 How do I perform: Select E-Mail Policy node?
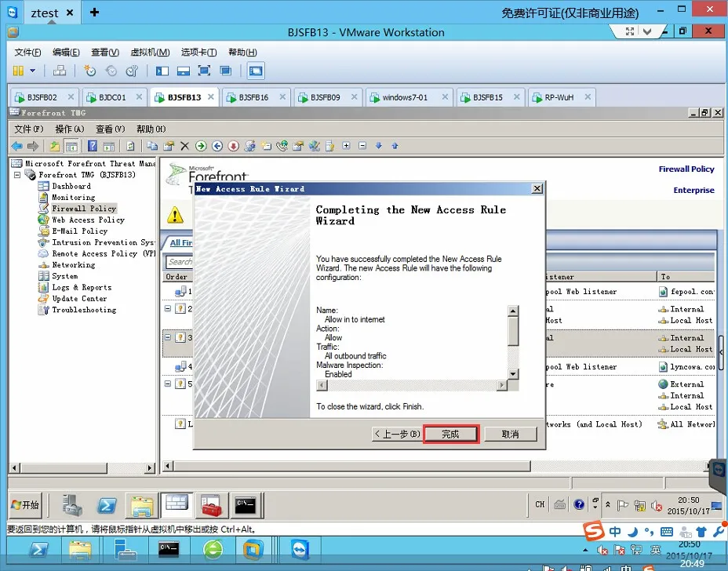[x=79, y=231]
